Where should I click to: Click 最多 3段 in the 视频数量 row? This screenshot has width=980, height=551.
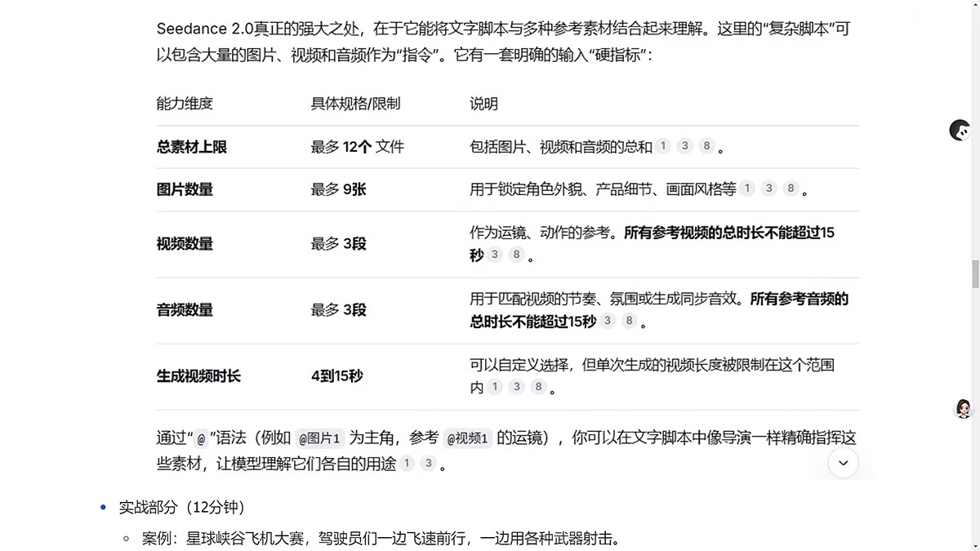pos(338,244)
